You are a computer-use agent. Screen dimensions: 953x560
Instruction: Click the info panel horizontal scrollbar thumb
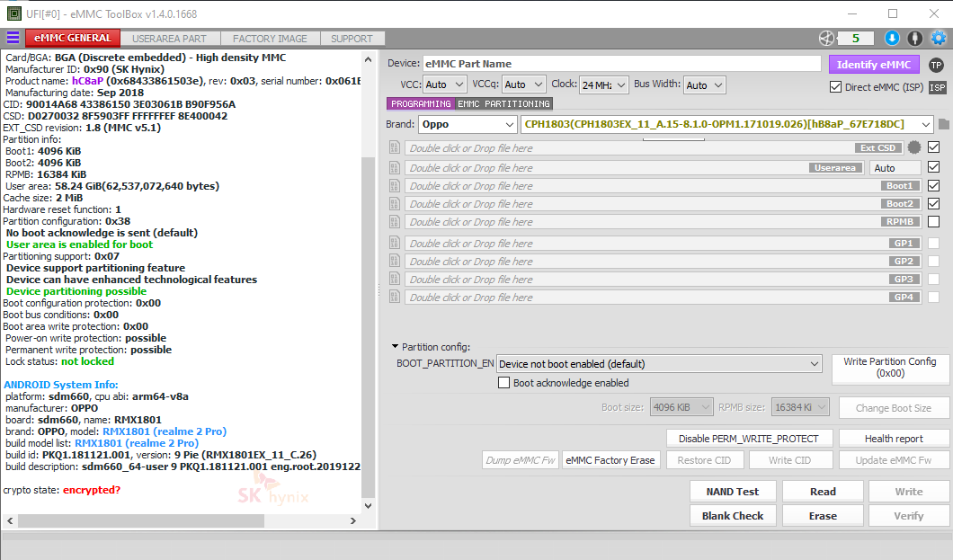point(141,521)
